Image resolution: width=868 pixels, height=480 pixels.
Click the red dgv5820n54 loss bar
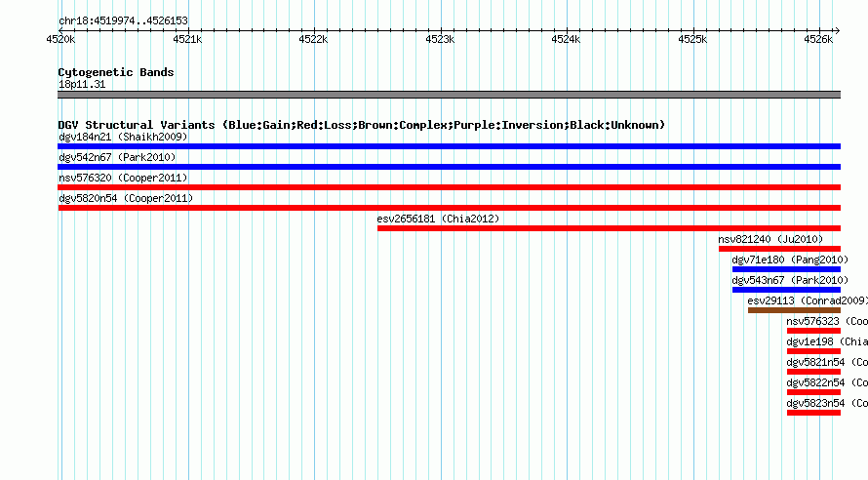pos(449,208)
